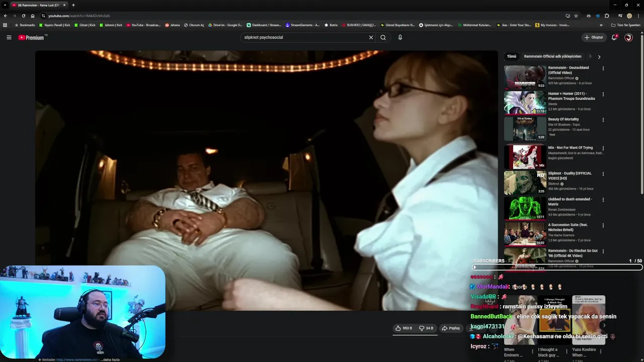Open the Chrome three-dot menu
The width and height of the screenshot is (644, 362).
(x=638, y=16)
